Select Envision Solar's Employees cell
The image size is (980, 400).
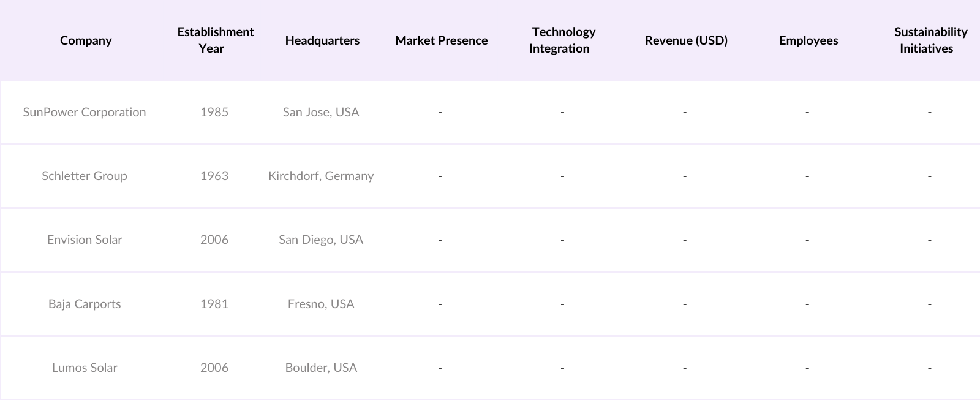tap(807, 240)
